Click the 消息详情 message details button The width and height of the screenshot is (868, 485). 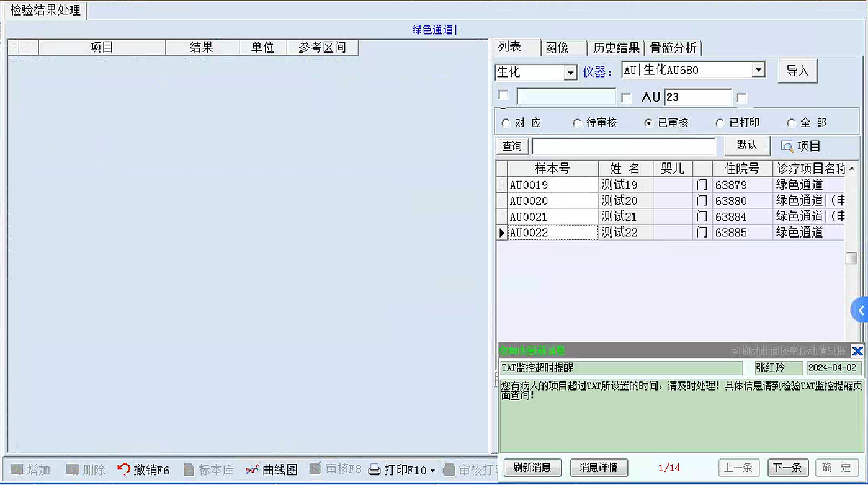pyautogui.click(x=599, y=468)
